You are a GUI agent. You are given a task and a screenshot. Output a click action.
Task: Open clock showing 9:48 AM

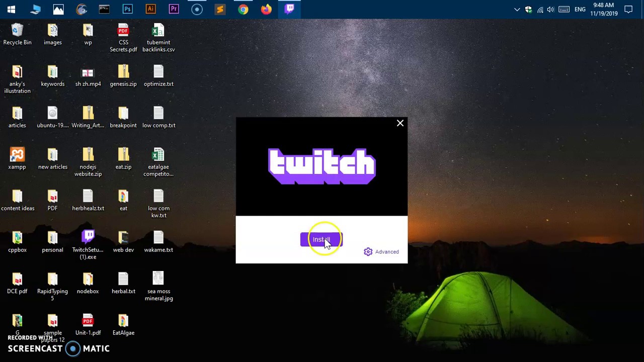pyautogui.click(x=604, y=9)
